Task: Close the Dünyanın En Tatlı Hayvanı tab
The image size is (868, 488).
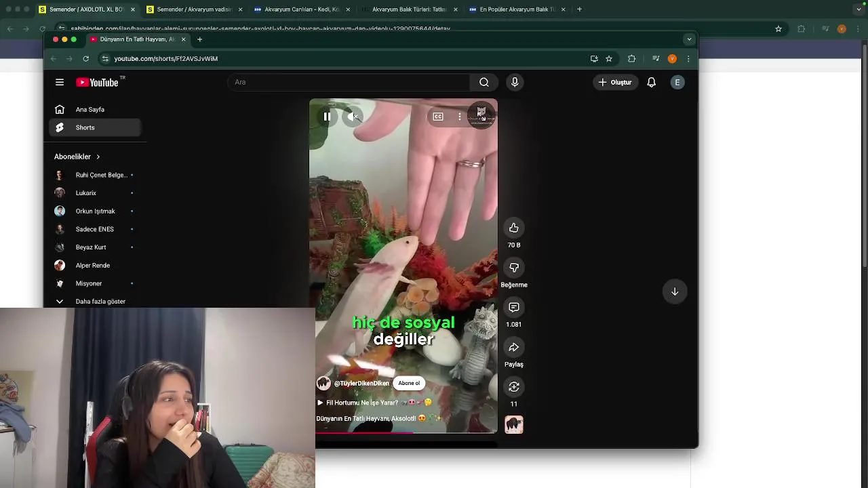Action: click(x=183, y=39)
